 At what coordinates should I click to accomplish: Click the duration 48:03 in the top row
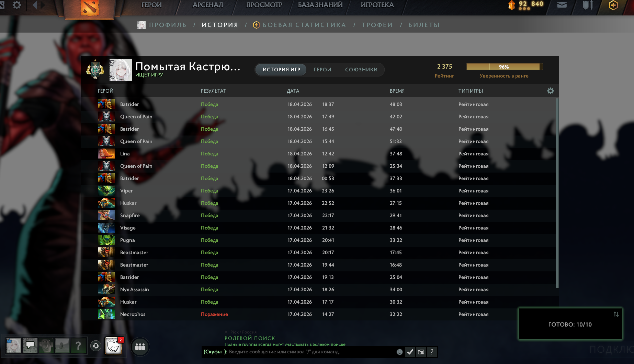pyautogui.click(x=396, y=104)
